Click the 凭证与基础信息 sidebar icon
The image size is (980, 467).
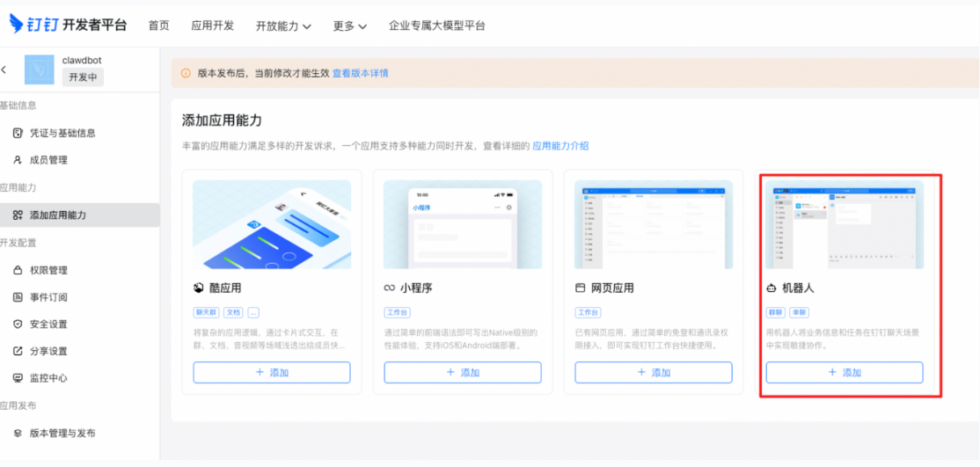(18, 133)
